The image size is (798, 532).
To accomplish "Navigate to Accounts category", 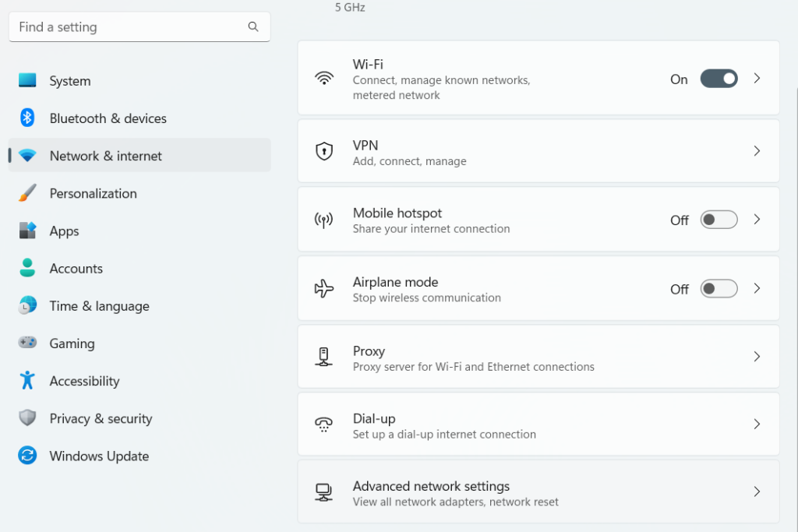I will [x=139, y=268].
